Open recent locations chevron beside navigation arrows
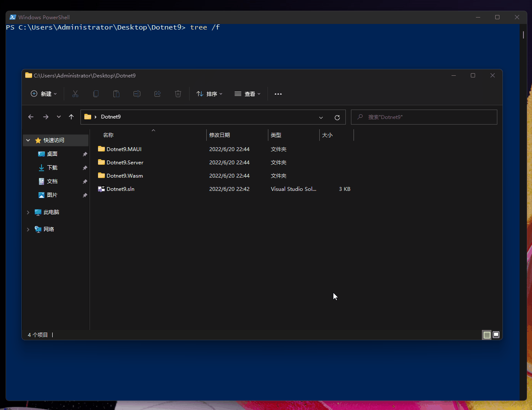This screenshot has height=410, width=532. point(59,117)
